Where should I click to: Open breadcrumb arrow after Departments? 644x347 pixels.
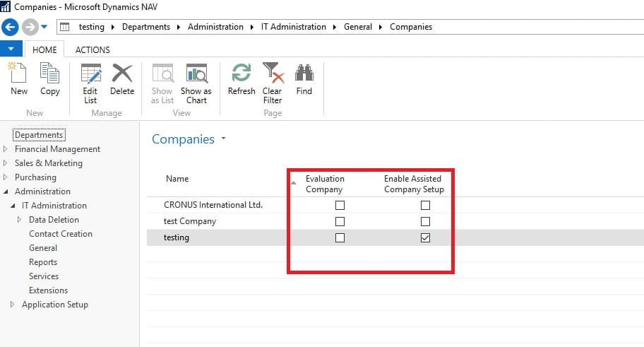coord(179,27)
